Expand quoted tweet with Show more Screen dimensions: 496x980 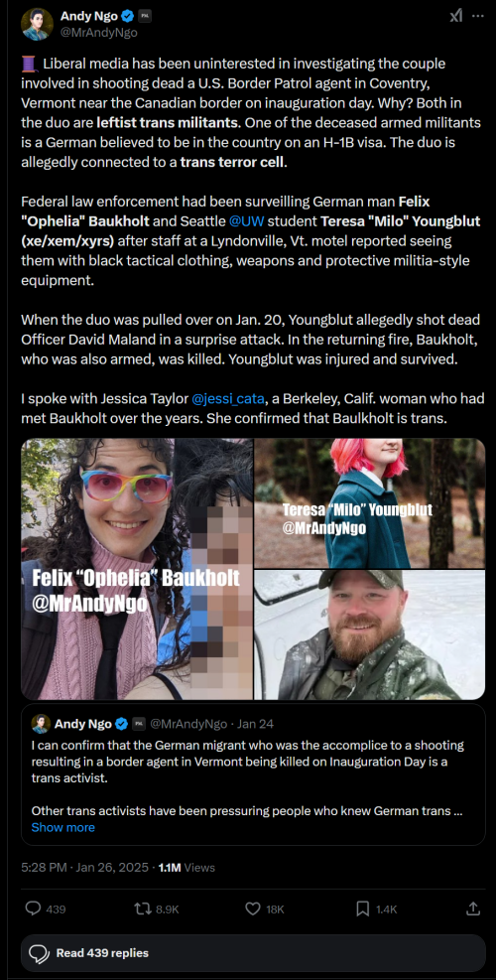[x=63, y=827]
